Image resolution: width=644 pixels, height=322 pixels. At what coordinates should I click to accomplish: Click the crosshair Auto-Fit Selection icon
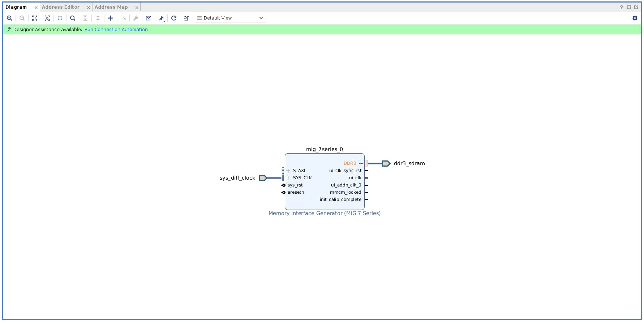click(x=60, y=18)
